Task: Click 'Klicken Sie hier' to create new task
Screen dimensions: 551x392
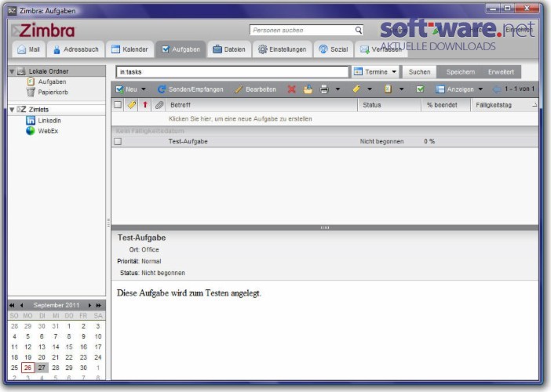Action: (x=240, y=119)
